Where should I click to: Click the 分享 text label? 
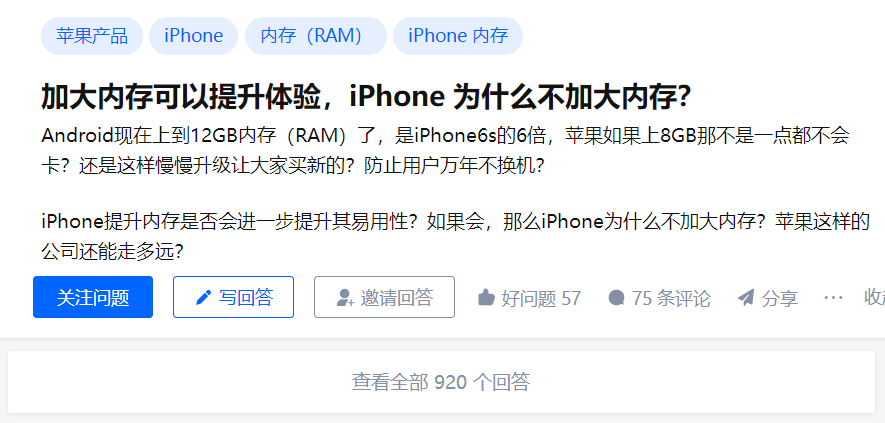[780, 298]
